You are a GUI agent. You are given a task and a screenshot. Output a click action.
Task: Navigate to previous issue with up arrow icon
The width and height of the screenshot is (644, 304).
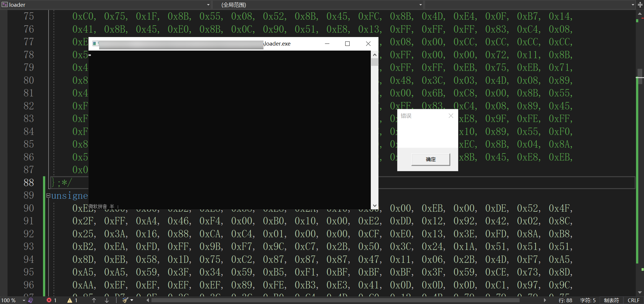coord(94,300)
